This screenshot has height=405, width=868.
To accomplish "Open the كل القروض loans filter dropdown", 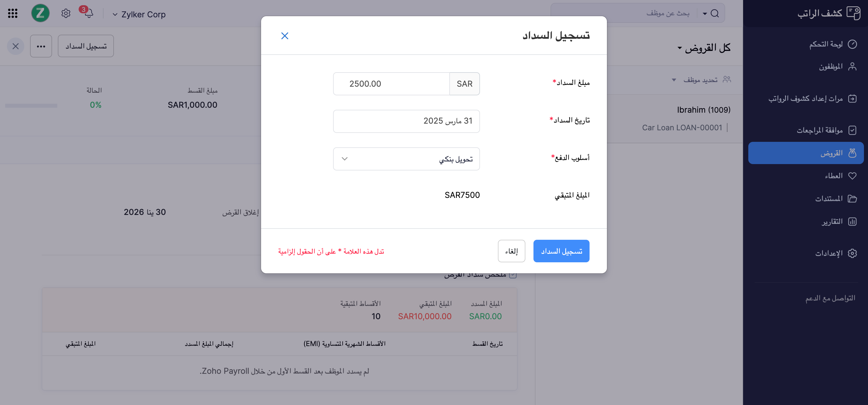I will [704, 48].
